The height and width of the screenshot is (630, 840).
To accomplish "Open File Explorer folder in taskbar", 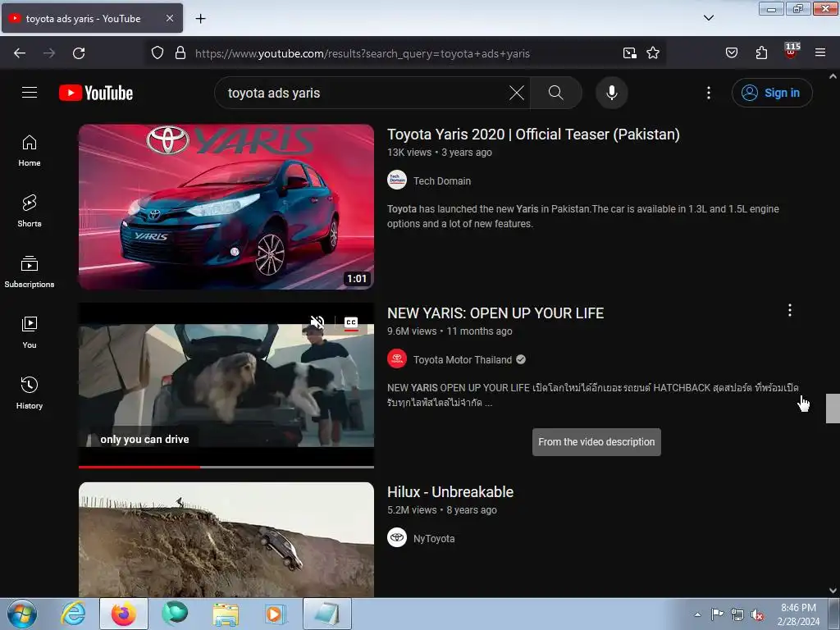I will tap(226, 614).
